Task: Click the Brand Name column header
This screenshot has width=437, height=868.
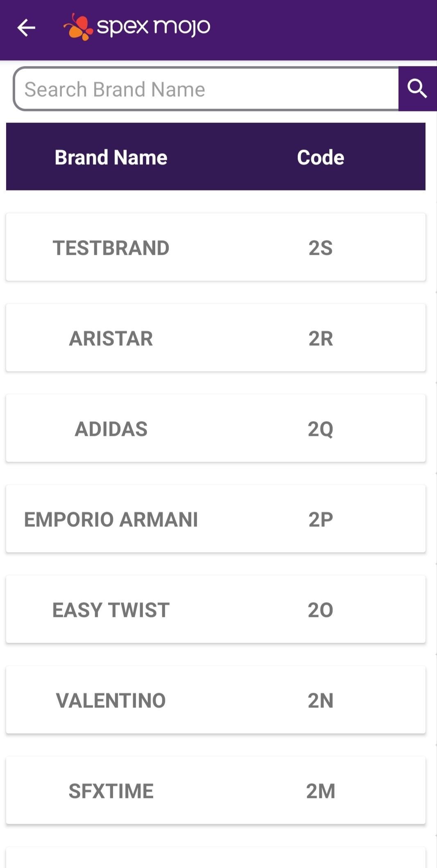Action: coord(111,157)
